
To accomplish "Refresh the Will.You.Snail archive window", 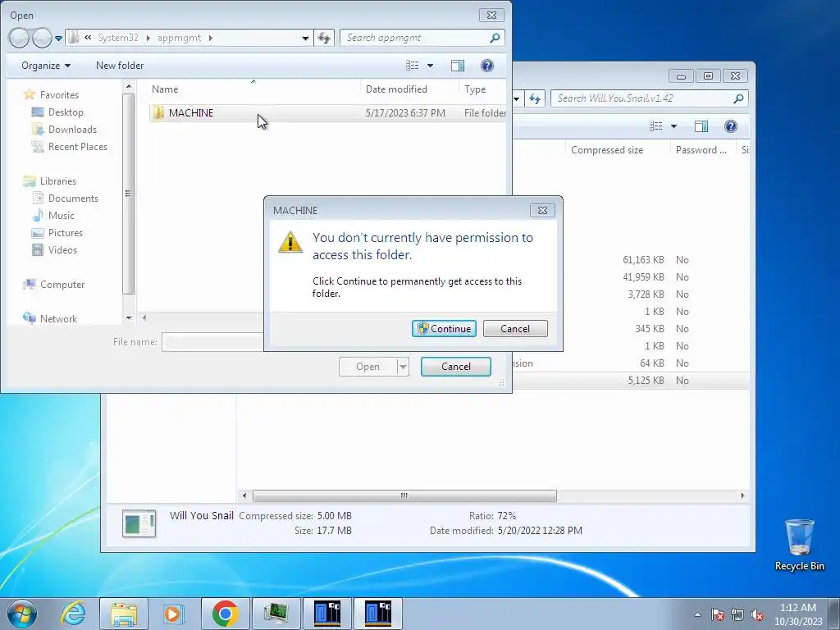I will click(x=535, y=98).
